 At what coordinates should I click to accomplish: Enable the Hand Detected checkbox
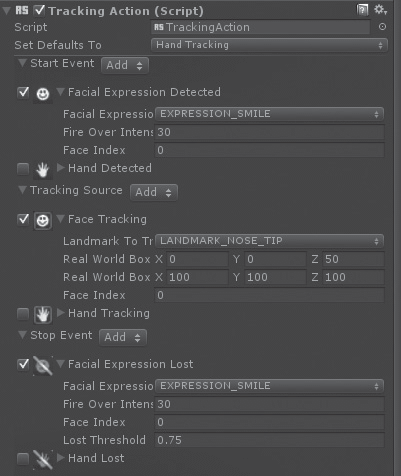point(23,169)
